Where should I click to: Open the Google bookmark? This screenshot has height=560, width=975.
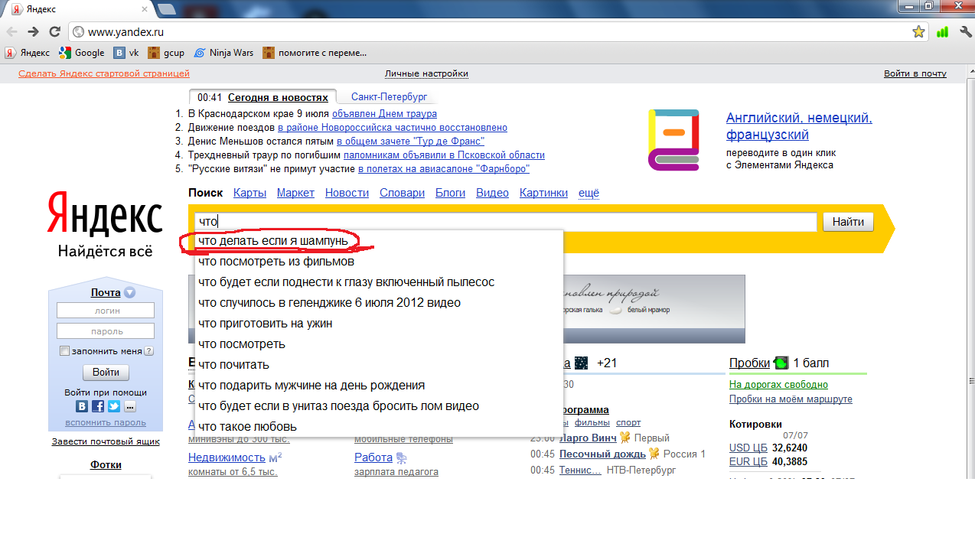point(83,53)
